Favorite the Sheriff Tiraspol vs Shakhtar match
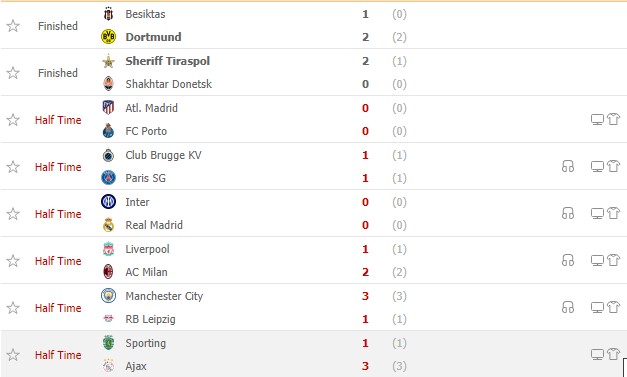This screenshot has height=377, width=627. click(x=13, y=73)
